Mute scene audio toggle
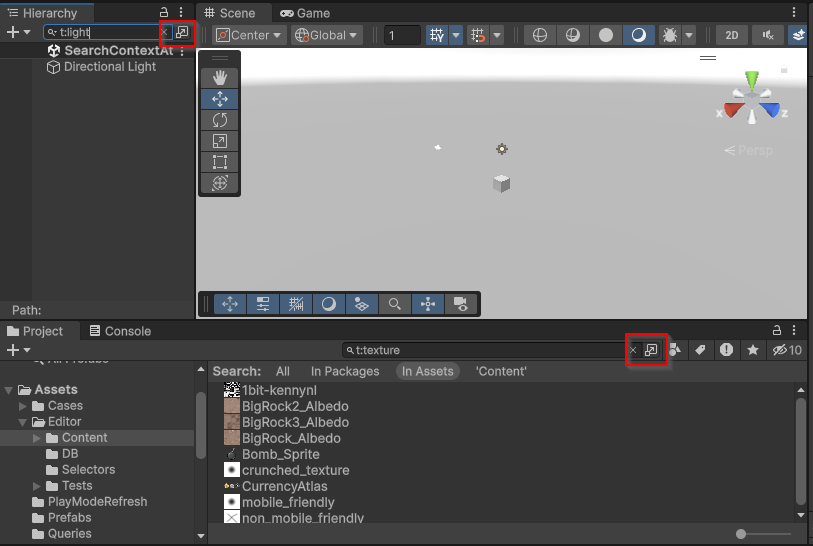 768,35
